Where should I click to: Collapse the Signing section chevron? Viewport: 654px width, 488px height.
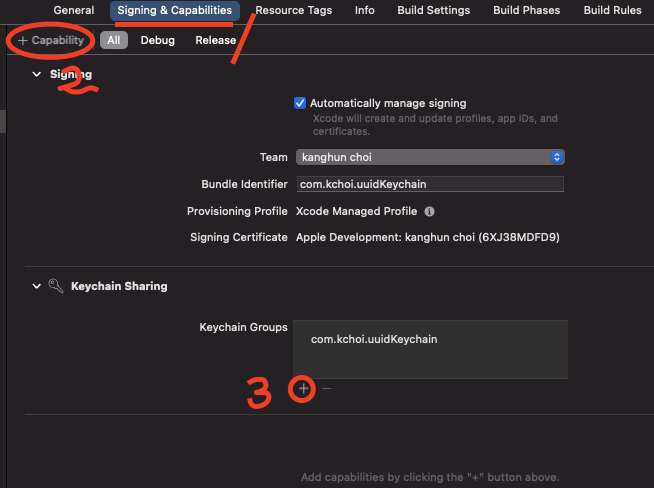(37, 74)
